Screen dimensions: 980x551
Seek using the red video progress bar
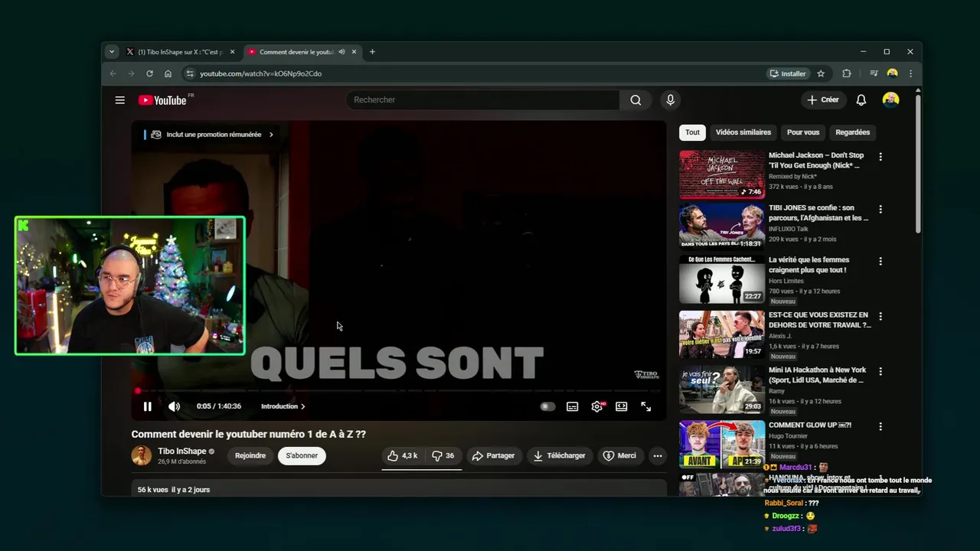click(398, 391)
